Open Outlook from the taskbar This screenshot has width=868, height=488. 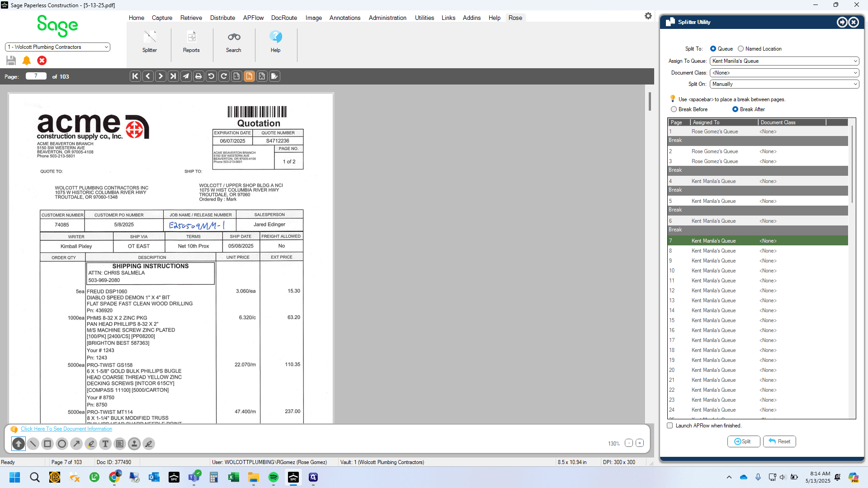154,477
